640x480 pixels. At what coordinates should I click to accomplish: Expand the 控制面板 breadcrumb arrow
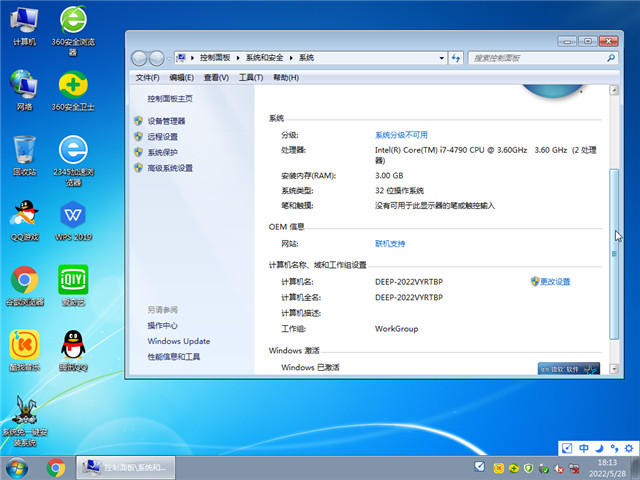[x=237, y=58]
